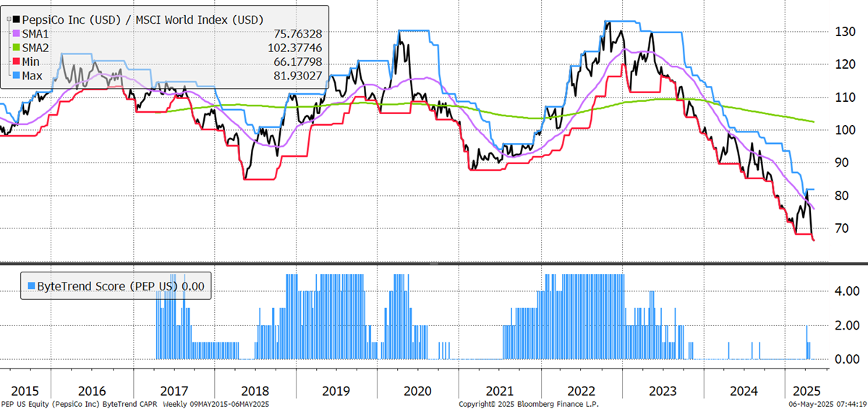Viewport: 868px width, 409px height.
Task: Click the 2020 year label on the time axis
Action: click(x=417, y=390)
